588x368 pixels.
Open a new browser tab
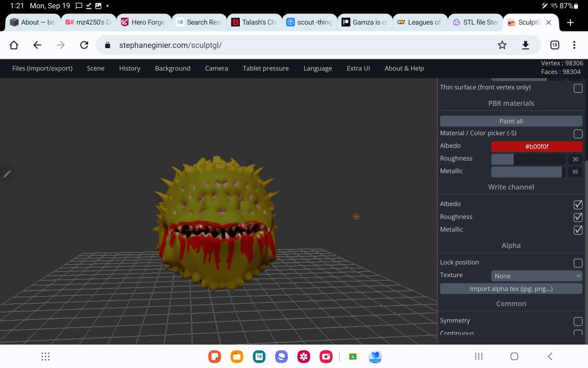pyautogui.click(x=571, y=23)
